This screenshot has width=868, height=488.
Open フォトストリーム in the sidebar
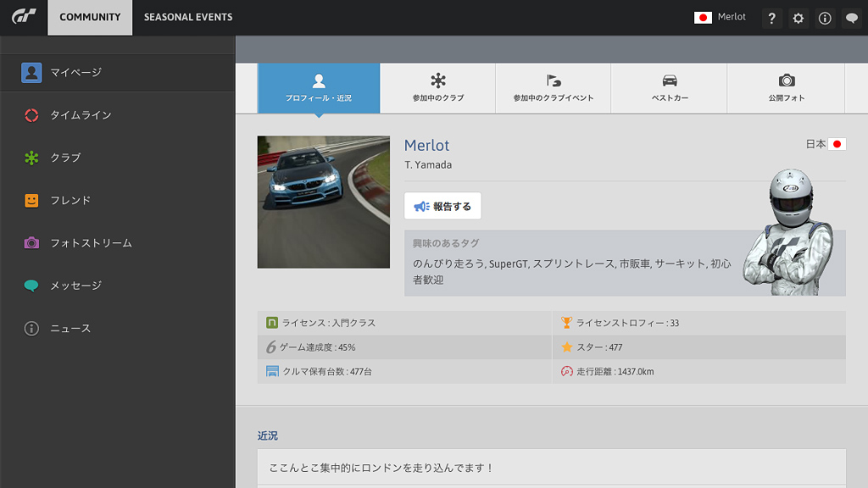pyautogui.click(x=91, y=243)
